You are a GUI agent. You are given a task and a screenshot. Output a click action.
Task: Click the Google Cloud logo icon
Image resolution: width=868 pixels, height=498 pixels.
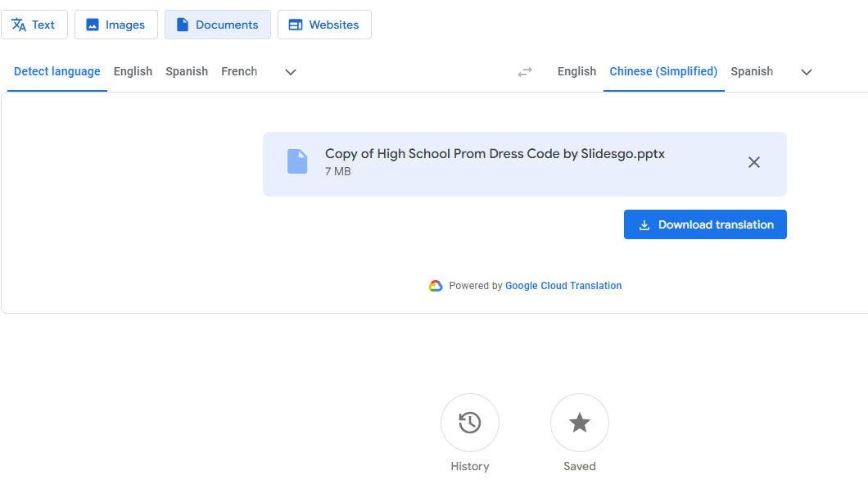tap(436, 286)
